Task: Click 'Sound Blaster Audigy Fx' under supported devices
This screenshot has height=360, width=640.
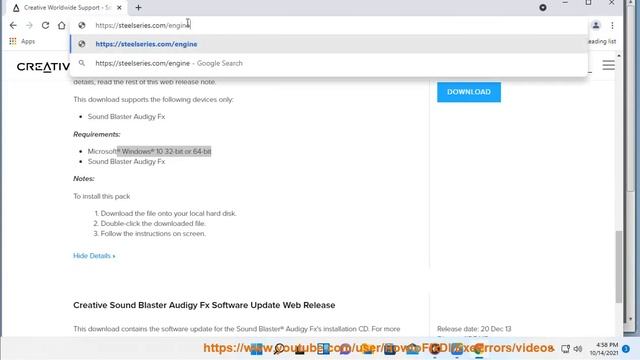Action: point(126,117)
